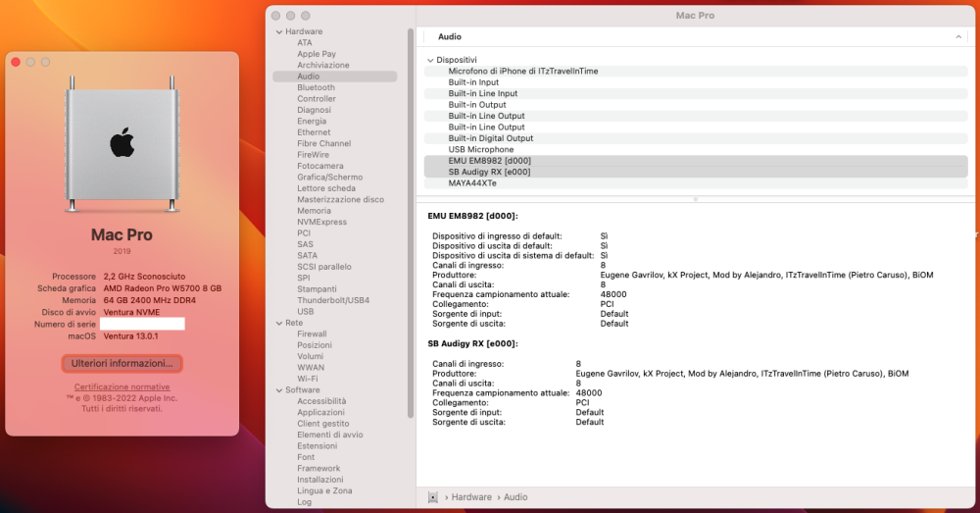
Task: Select the EMU EM8982 [d000] device row
Action: [696, 161]
